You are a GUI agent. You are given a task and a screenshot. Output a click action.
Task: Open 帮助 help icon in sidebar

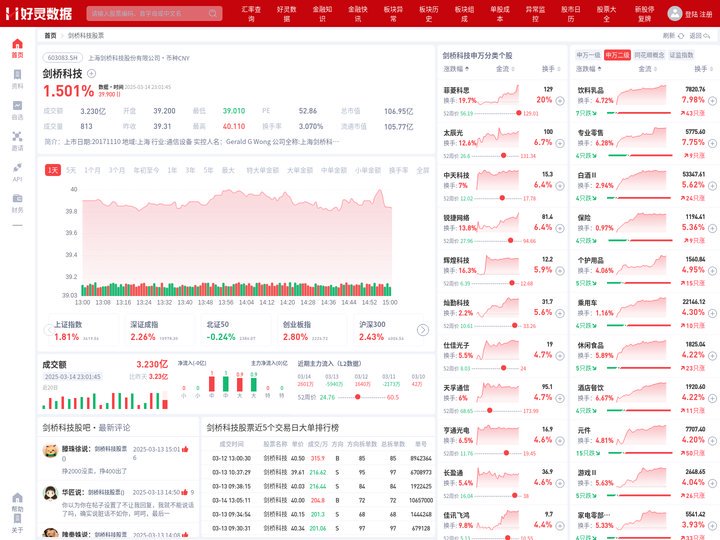pos(17,498)
